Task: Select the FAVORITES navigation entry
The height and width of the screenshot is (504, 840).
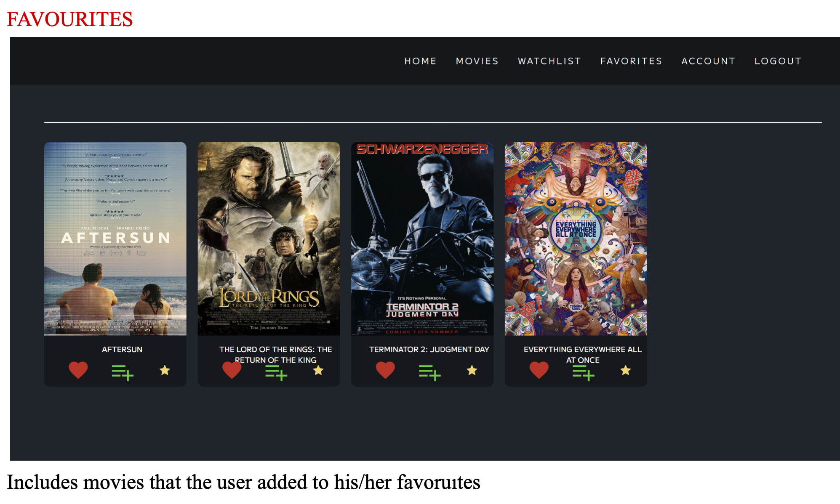Action: click(x=631, y=61)
